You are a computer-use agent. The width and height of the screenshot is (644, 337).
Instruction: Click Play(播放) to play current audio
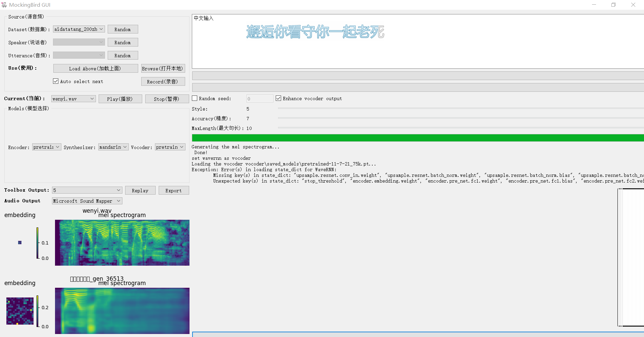[120, 98]
